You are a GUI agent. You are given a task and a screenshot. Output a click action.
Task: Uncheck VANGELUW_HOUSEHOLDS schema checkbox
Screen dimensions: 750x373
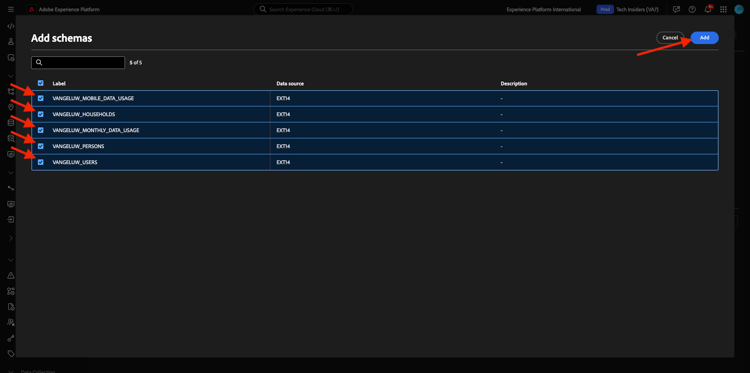click(x=41, y=114)
